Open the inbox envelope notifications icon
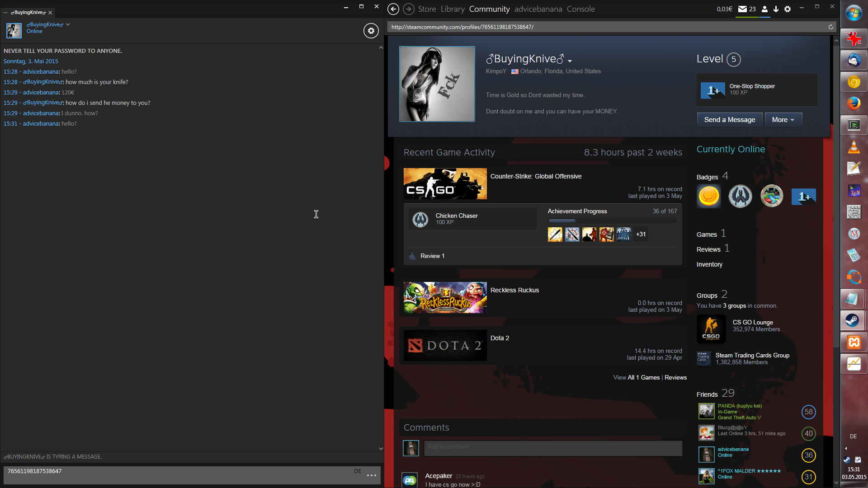The width and height of the screenshot is (868, 488). 742,9
